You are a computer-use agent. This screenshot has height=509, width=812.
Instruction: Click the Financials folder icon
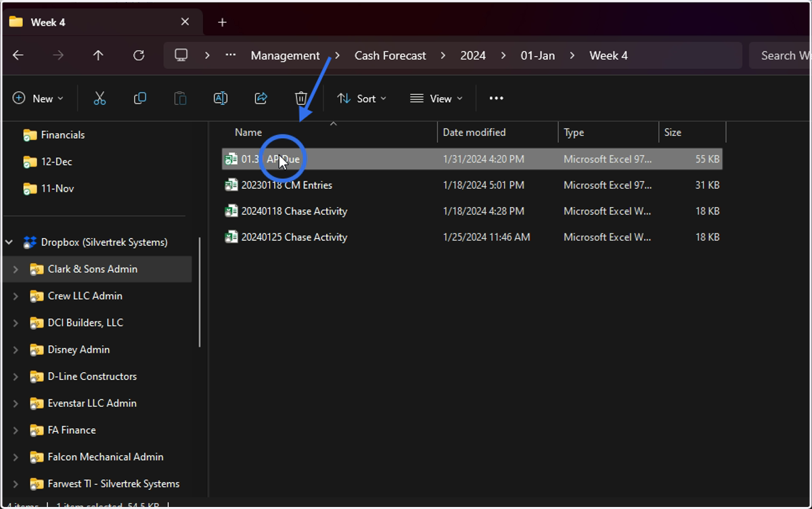pos(30,135)
